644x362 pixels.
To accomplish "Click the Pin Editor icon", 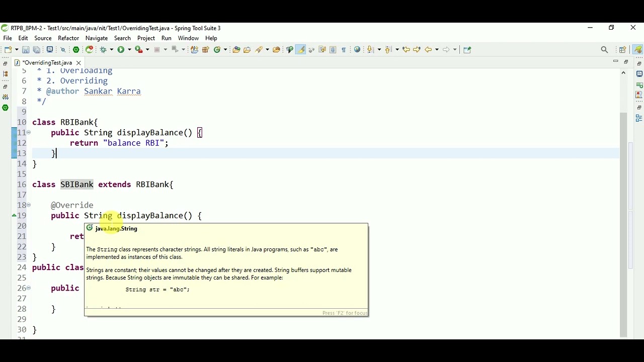I will pyautogui.click(x=467, y=50).
